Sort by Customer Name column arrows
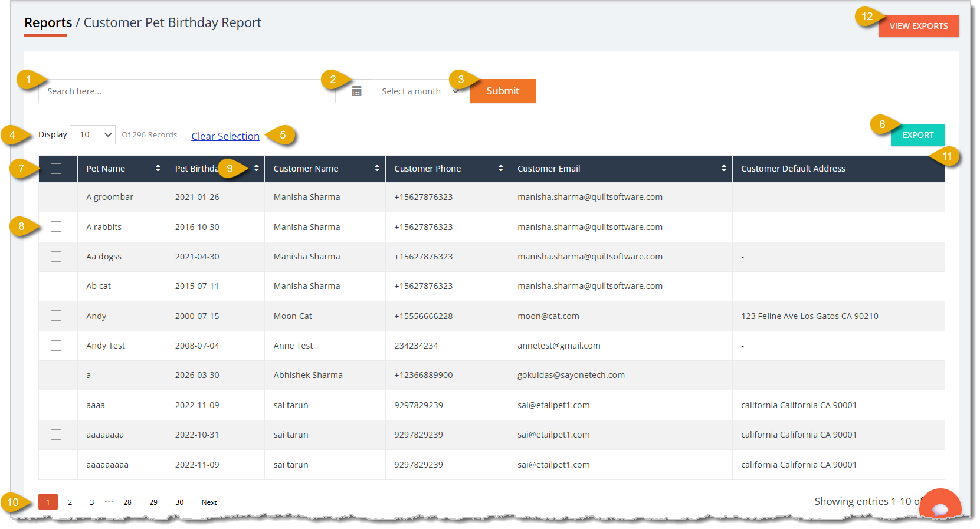Screen dimensions: 980x529 click(x=377, y=168)
